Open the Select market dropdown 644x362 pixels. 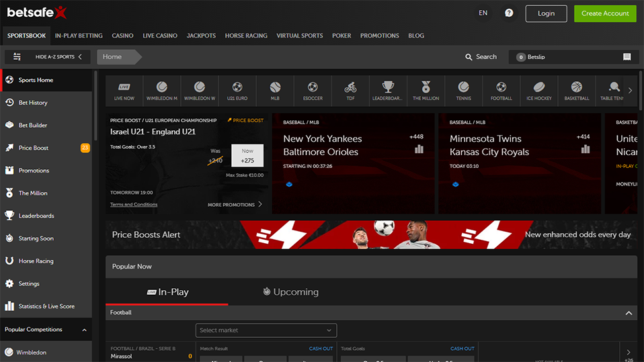266,330
